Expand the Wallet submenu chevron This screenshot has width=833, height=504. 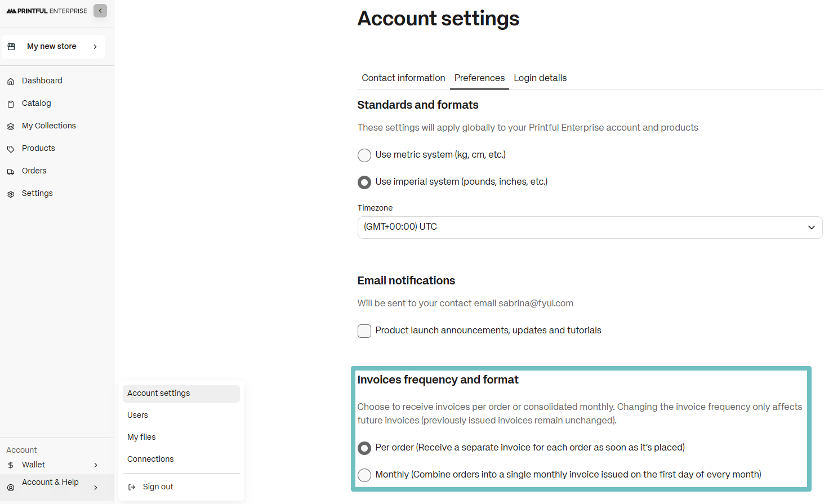point(96,465)
